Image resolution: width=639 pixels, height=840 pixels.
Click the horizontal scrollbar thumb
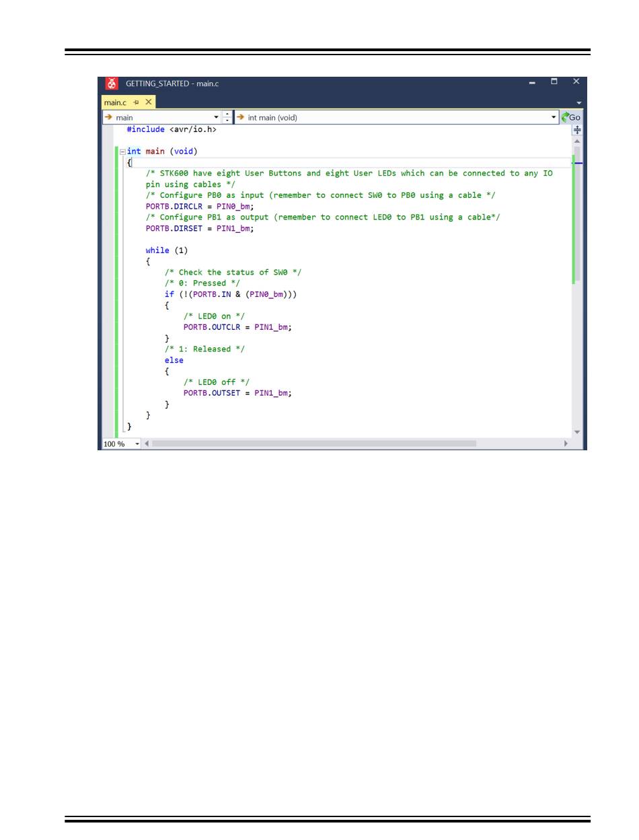coord(314,444)
